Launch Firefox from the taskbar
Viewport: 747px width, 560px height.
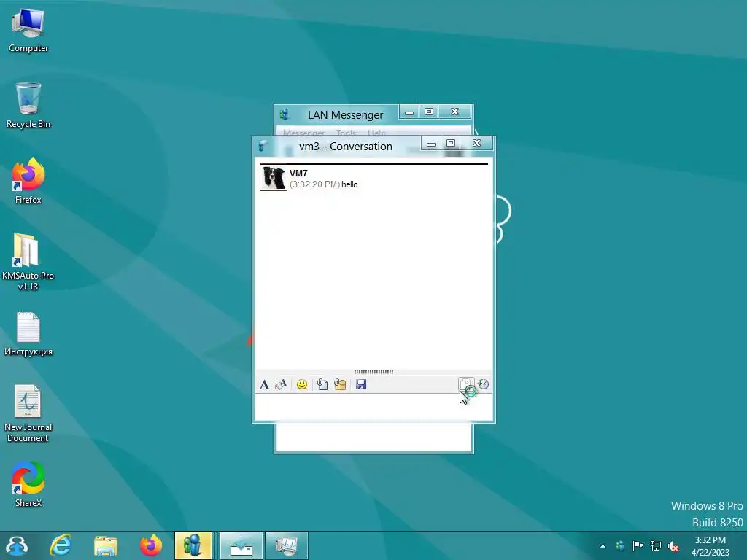pos(150,545)
